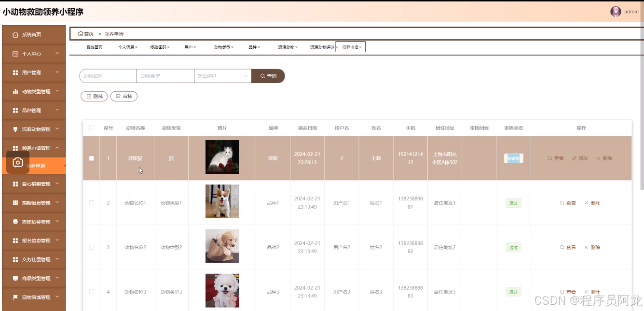Click the camera screenshot icon over the sidebar

coord(18,163)
